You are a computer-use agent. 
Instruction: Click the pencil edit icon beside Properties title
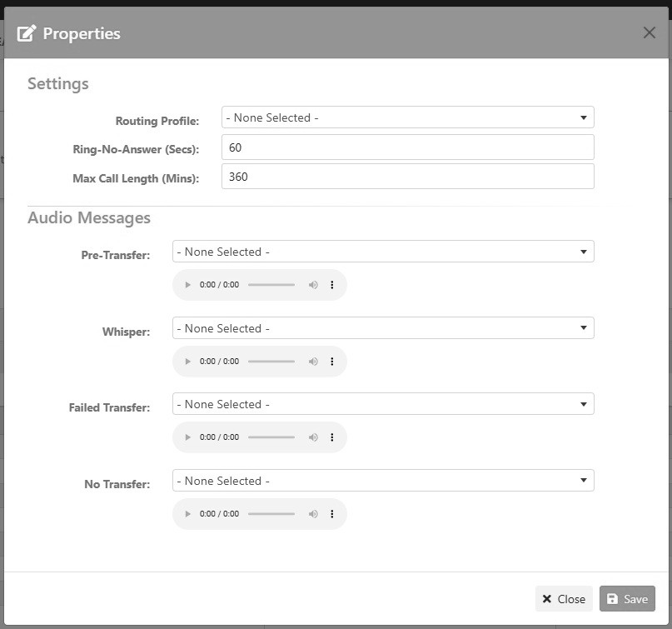[x=27, y=32]
